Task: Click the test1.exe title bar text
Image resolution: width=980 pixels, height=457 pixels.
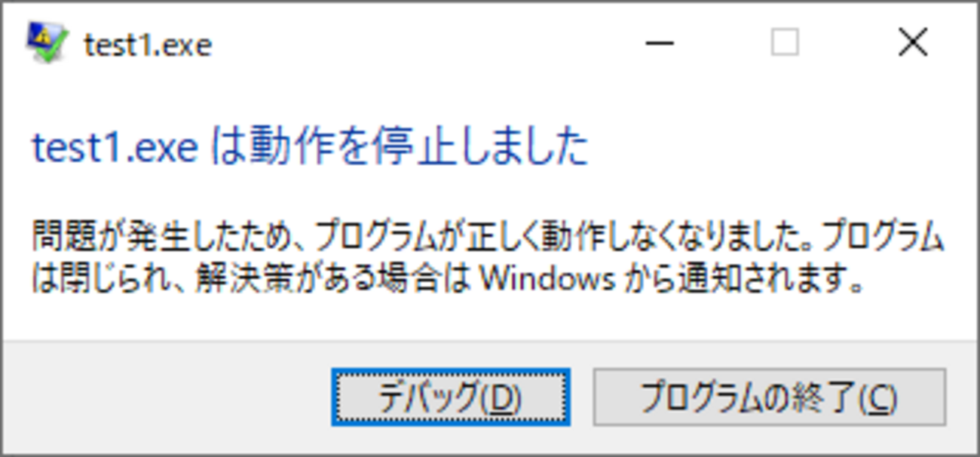Action: click(x=148, y=45)
